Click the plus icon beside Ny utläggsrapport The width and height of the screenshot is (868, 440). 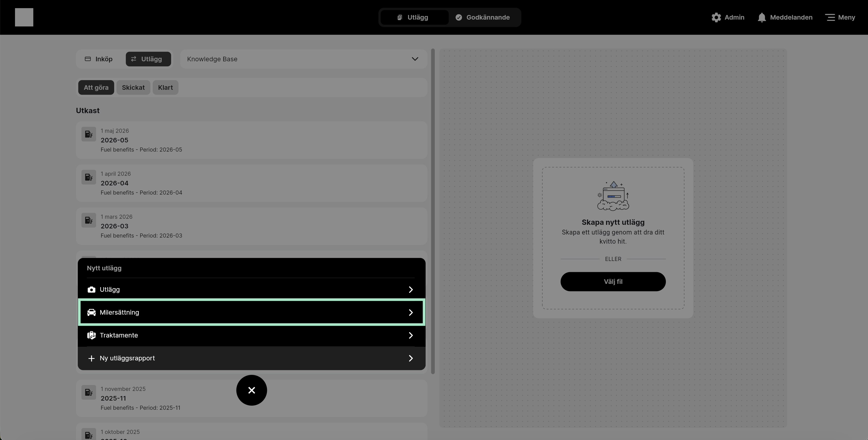[91, 358]
